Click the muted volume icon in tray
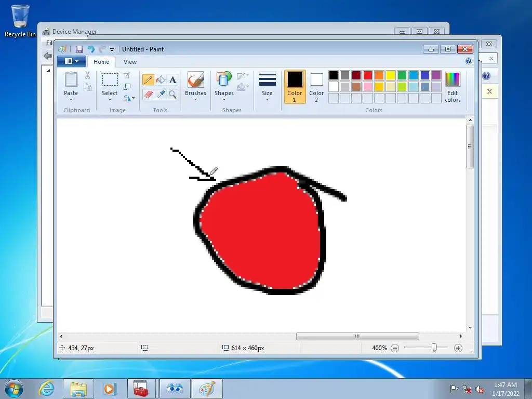This screenshot has width=532, height=399. click(x=480, y=390)
